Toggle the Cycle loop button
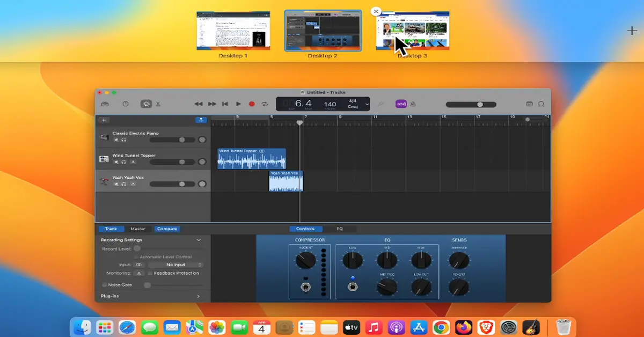Image resolution: width=644 pixels, height=337 pixels. (265, 104)
